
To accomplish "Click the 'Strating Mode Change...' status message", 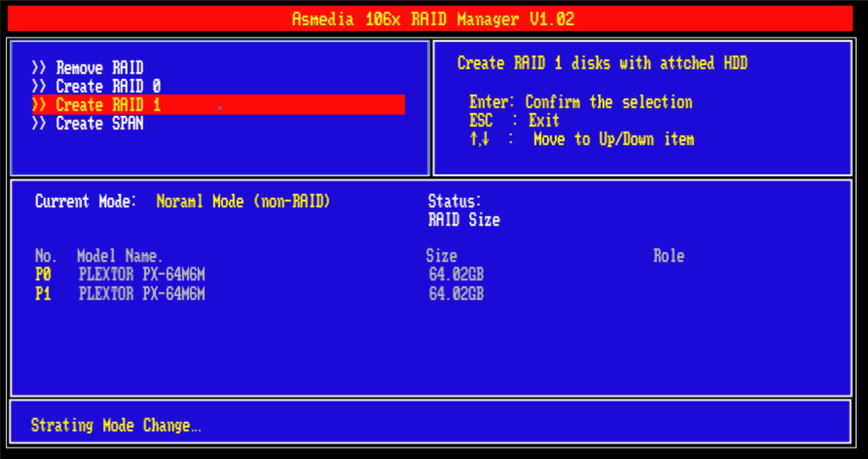I will (116, 426).
